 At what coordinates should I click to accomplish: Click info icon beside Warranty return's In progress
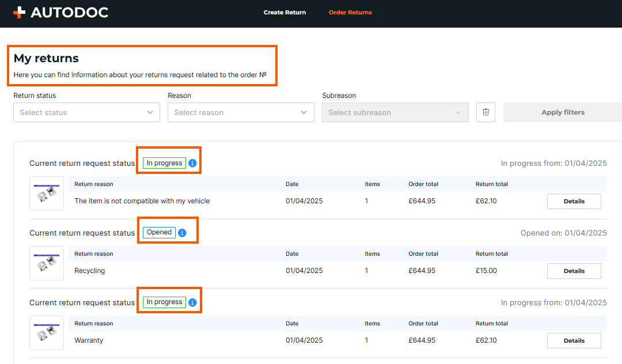pos(192,302)
